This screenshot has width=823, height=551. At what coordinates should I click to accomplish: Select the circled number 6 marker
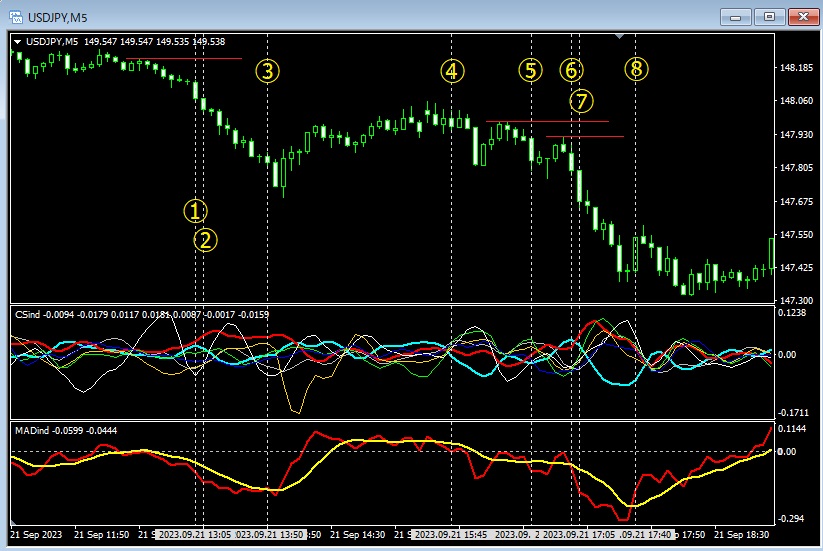(x=571, y=70)
